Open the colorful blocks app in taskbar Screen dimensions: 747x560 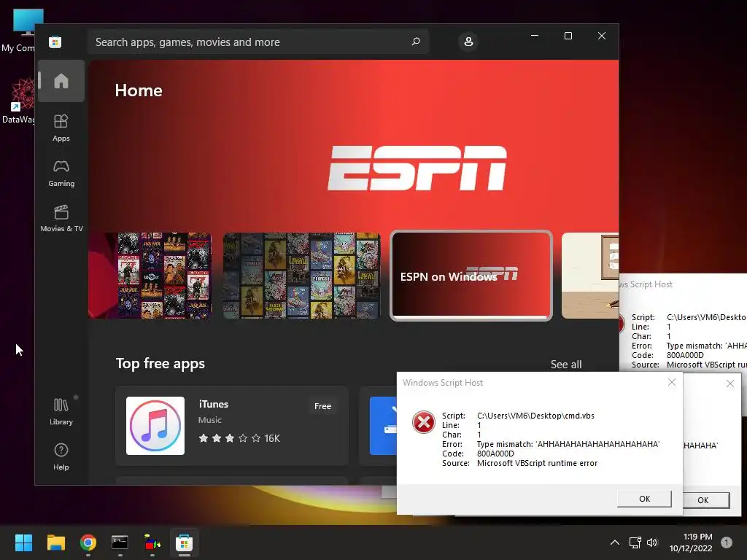pos(152,542)
